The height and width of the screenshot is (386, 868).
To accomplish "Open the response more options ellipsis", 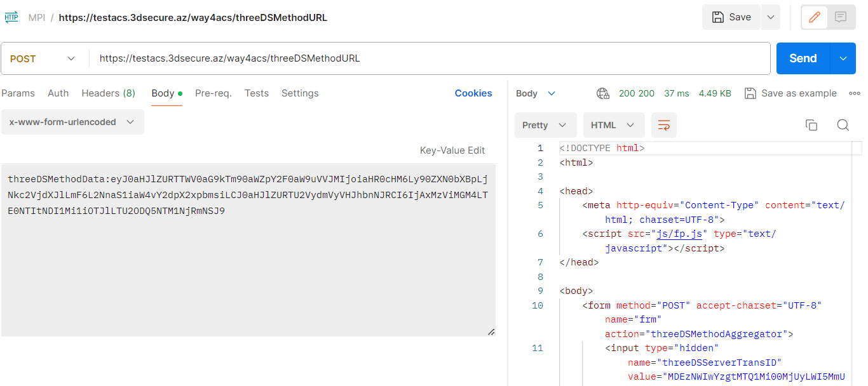I will pyautogui.click(x=855, y=93).
